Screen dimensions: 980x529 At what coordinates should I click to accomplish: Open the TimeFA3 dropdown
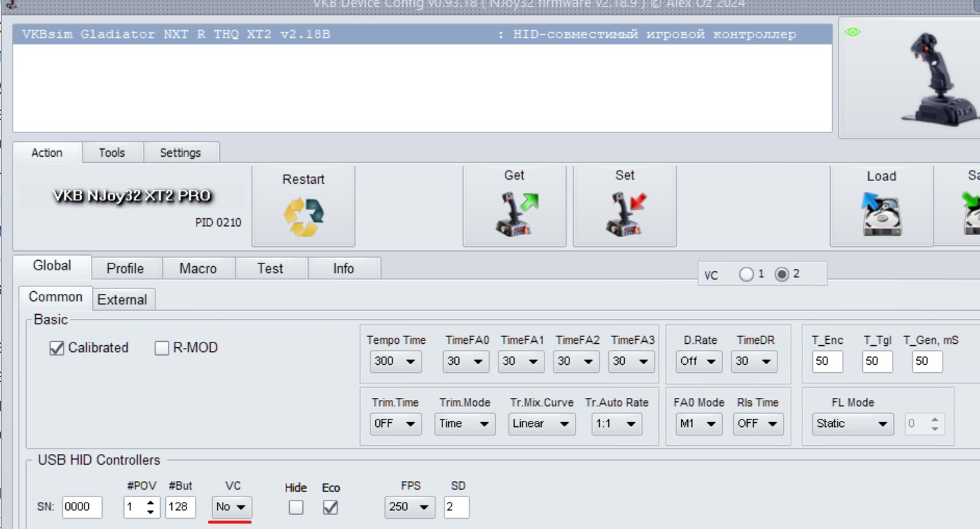[631, 361]
